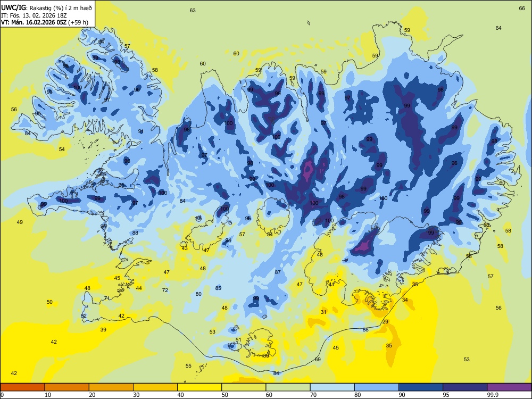The image size is (532, 399).
Task: Click the legend tick label '90'
Action: [x=402, y=395]
